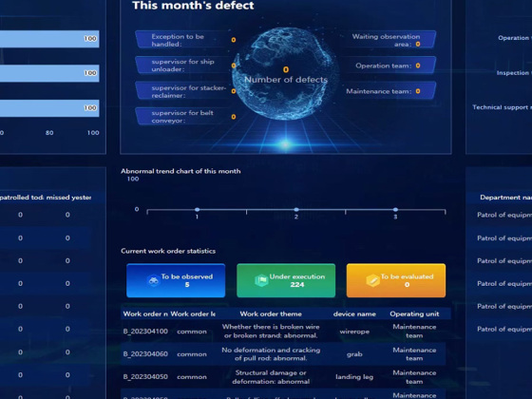
Task: Click the top 100 percent bar
Action: tap(49, 39)
